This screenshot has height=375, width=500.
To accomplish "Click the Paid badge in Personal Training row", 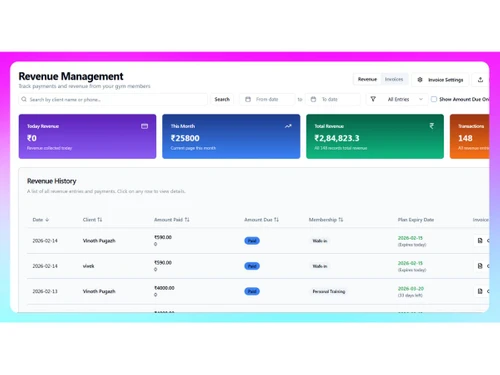I will pyautogui.click(x=252, y=291).
